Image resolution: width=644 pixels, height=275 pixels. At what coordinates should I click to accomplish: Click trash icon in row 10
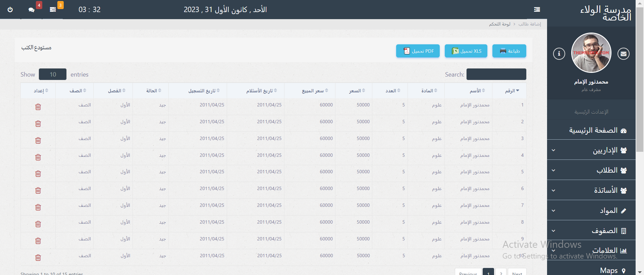[x=38, y=258]
